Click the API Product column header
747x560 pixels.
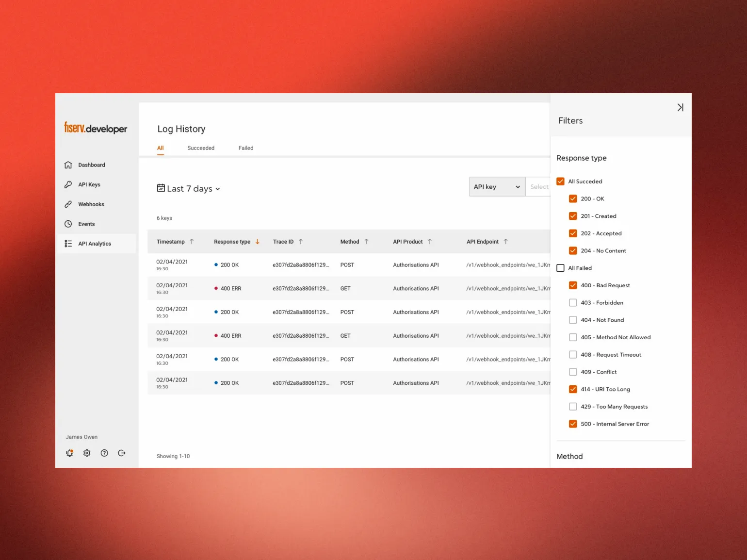(x=408, y=242)
